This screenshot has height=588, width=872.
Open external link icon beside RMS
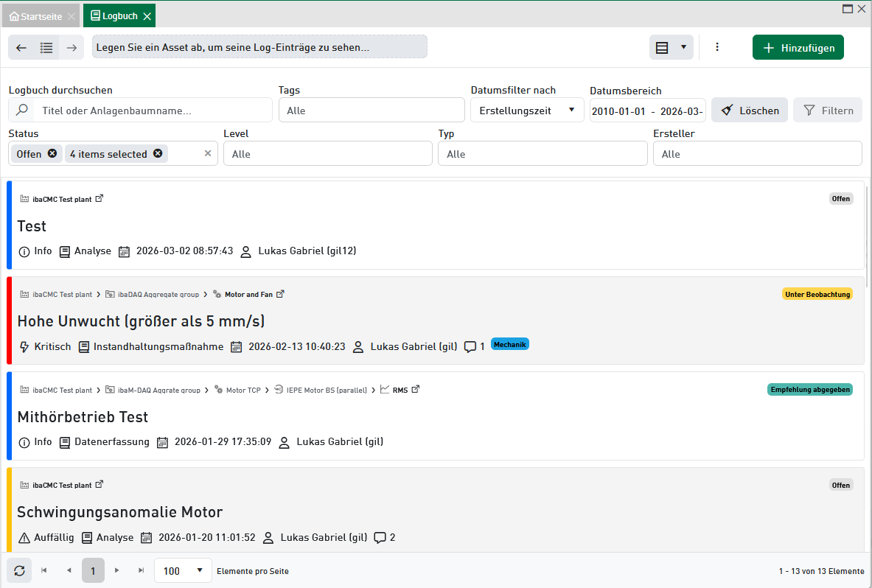pos(416,389)
